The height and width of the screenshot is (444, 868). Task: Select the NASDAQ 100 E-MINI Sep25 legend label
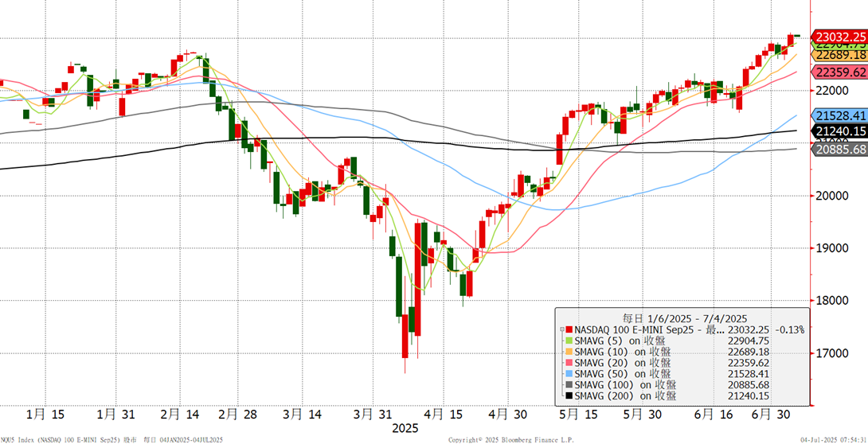pyautogui.click(x=648, y=330)
